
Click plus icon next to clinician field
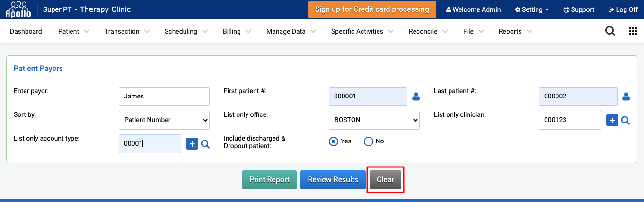click(x=612, y=121)
